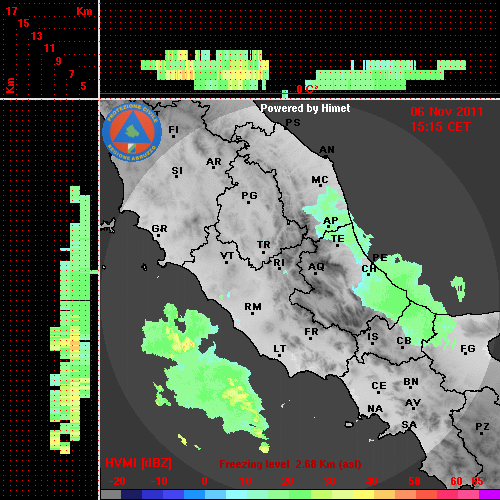Click the SA city label on map
This screenshot has height=500, width=500.
tap(409, 425)
